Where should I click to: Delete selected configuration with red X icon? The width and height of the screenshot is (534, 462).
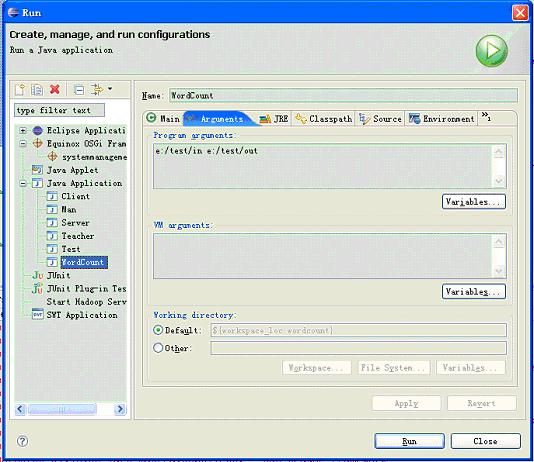click(x=54, y=90)
